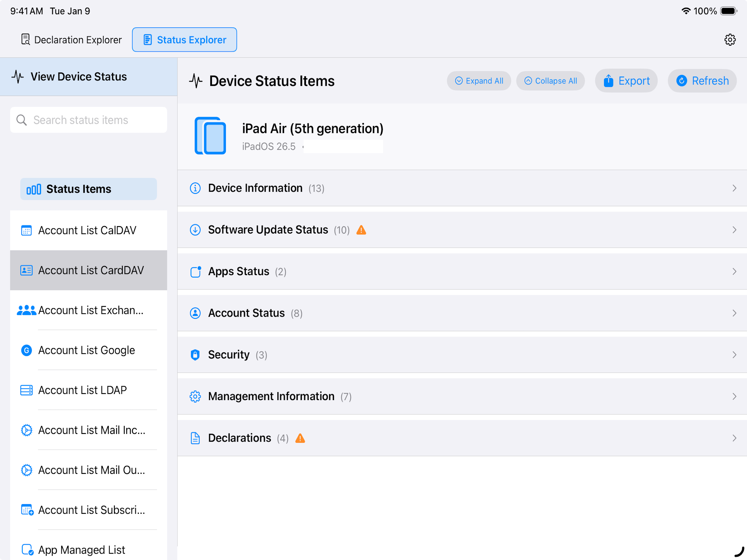747x560 pixels.
Task: Click Software Update Status warning triangle
Action: pos(361,230)
